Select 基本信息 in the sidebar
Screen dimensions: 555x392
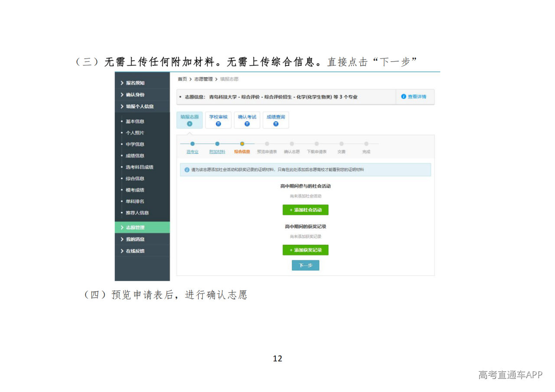pos(135,121)
